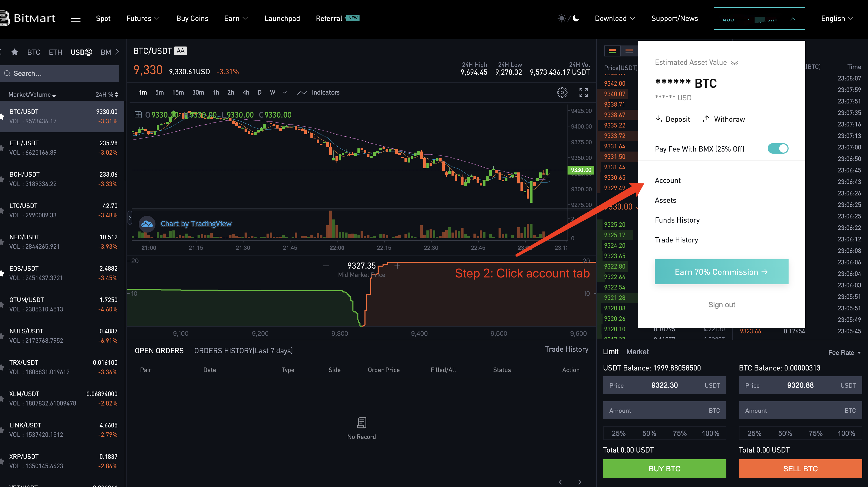Zoom in depth chart with plus icon
Image resolution: width=868 pixels, height=487 pixels.
pyautogui.click(x=397, y=266)
